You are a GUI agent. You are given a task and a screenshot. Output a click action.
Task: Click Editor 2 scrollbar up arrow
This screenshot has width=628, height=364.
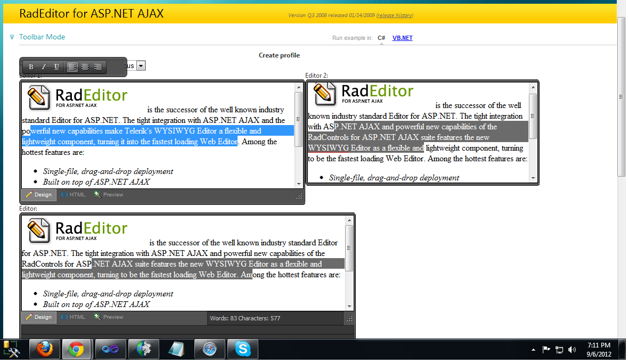coord(533,87)
